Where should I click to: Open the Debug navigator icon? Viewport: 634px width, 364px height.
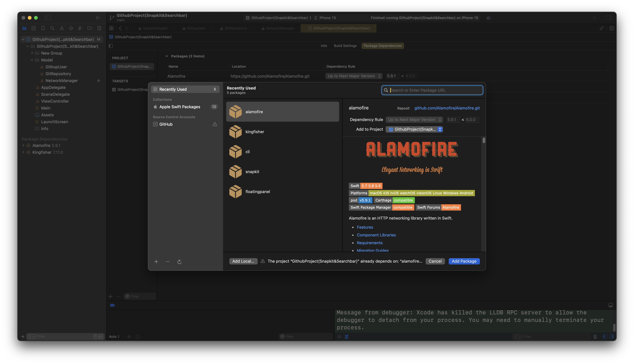[80, 28]
